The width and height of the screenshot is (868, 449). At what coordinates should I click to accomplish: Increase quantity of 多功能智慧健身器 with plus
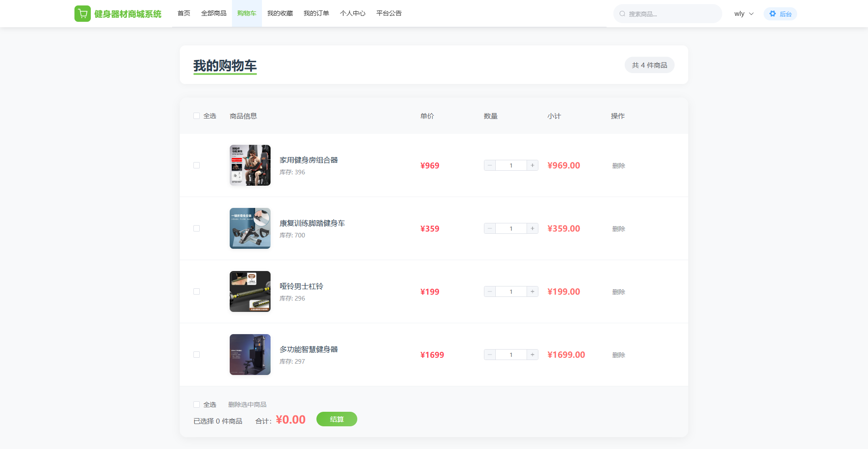click(533, 355)
